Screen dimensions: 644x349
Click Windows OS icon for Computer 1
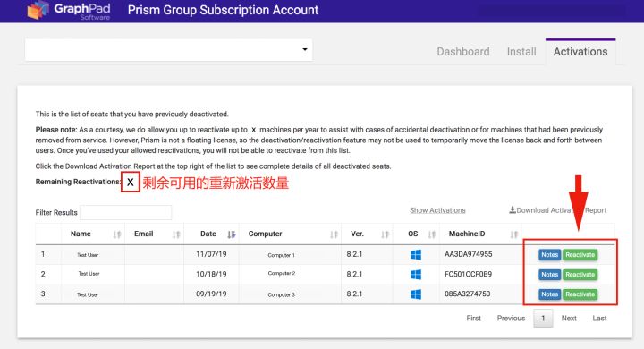(416, 254)
